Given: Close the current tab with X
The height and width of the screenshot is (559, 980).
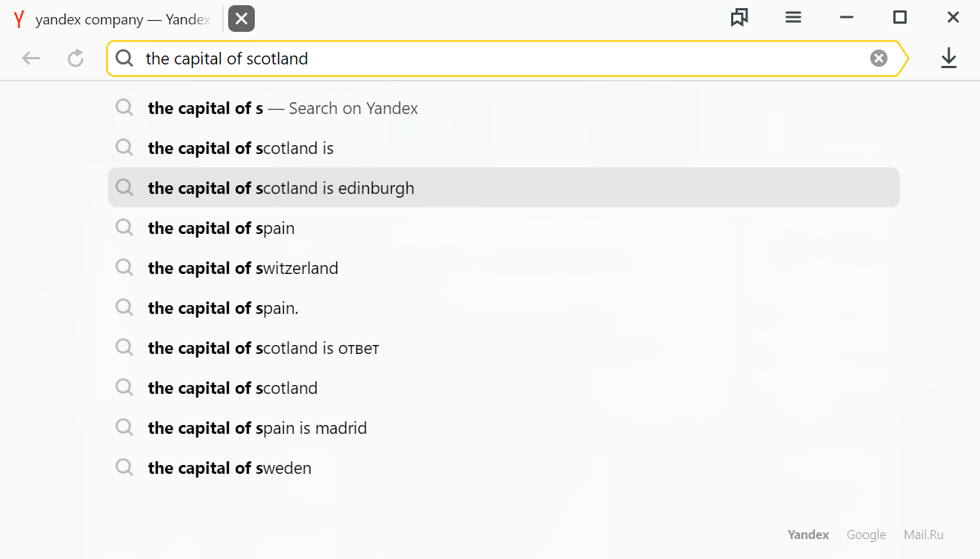Looking at the screenshot, I should pos(241,19).
